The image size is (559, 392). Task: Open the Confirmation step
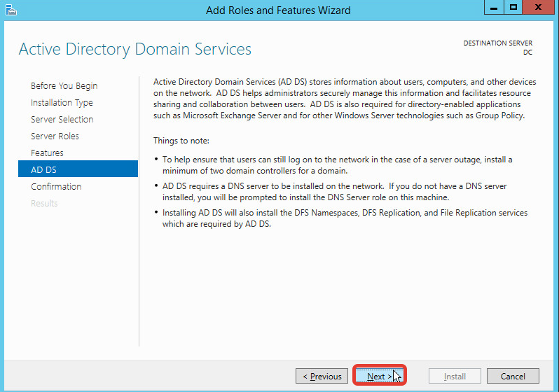click(56, 187)
